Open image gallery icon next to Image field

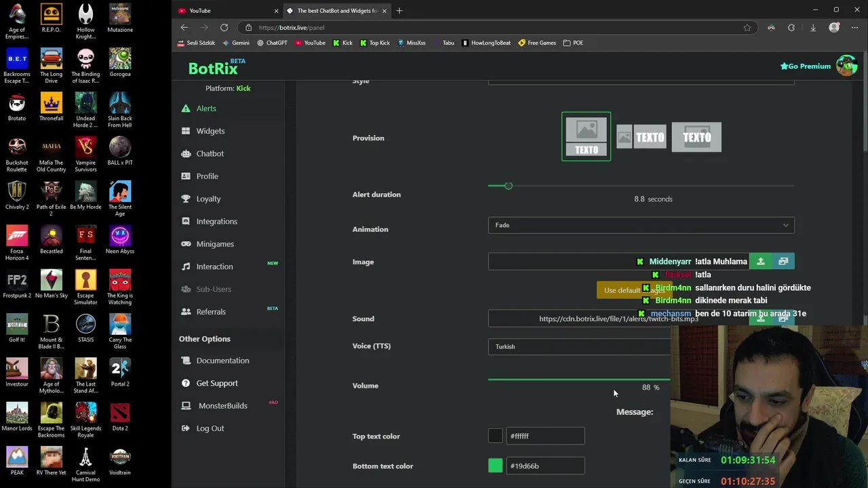tap(783, 262)
